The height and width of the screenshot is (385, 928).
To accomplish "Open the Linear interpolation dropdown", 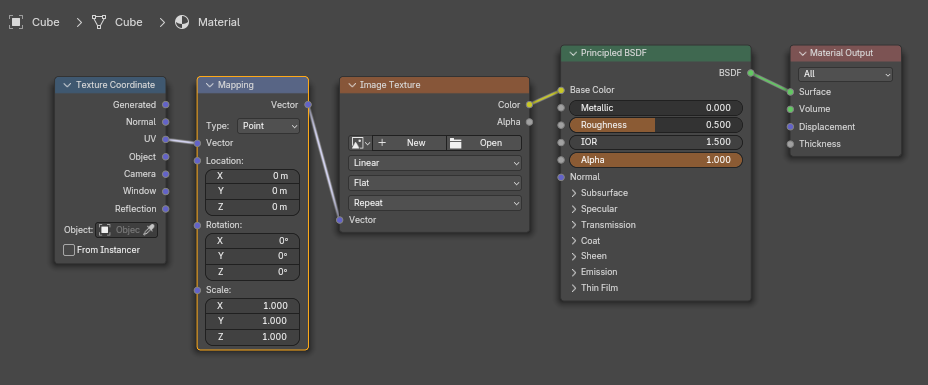I will pos(435,163).
